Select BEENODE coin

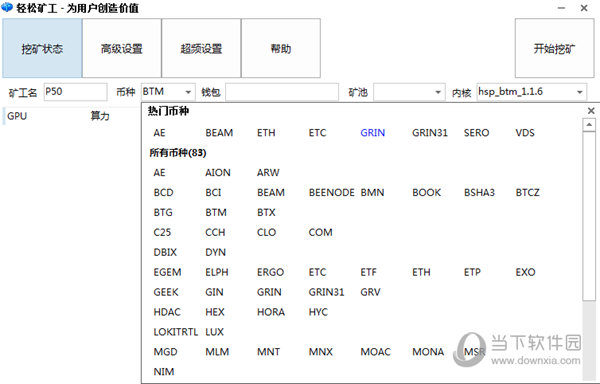(332, 192)
